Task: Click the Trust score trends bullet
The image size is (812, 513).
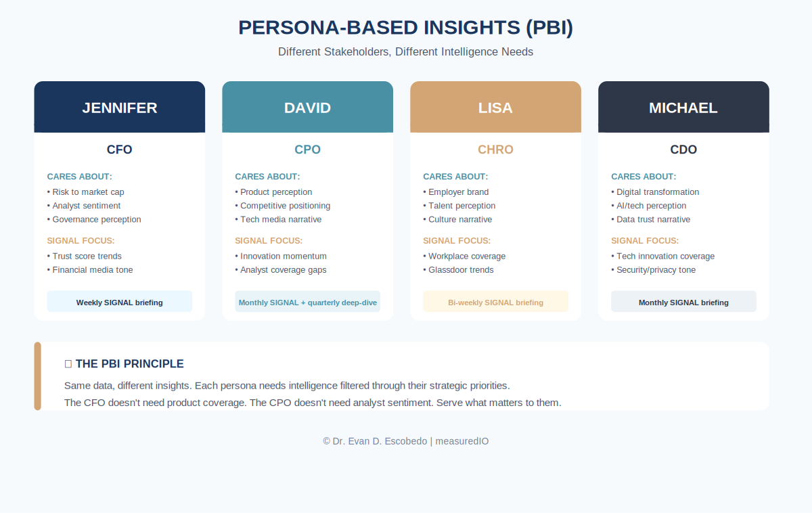Action: coord(85,256)
